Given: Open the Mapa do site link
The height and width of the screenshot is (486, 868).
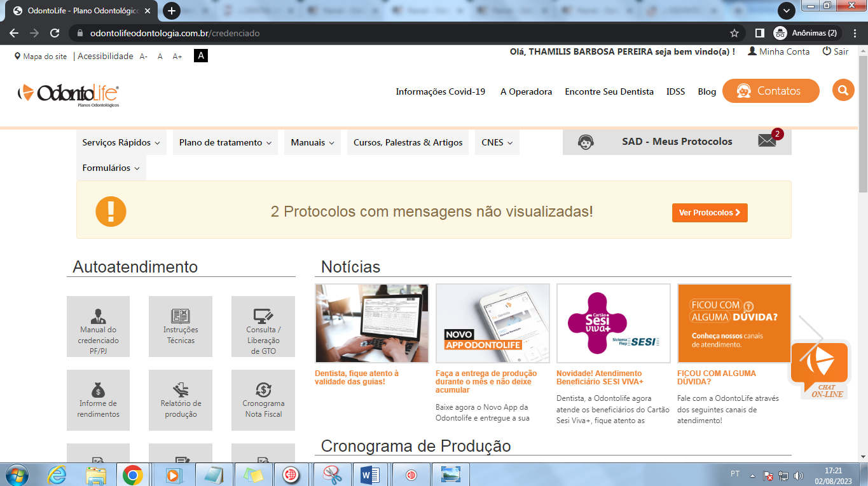Looking at the screenshot, I should 41,56.
